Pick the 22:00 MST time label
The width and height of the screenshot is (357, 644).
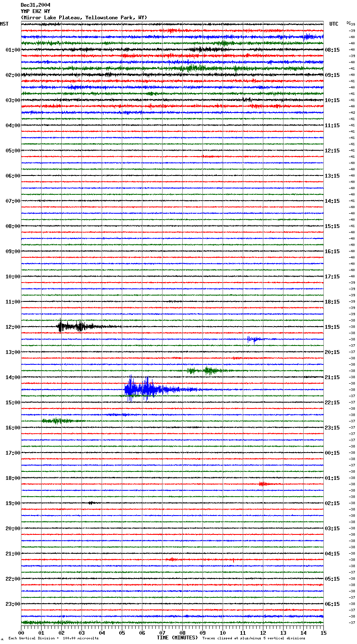tap(13, 579)
